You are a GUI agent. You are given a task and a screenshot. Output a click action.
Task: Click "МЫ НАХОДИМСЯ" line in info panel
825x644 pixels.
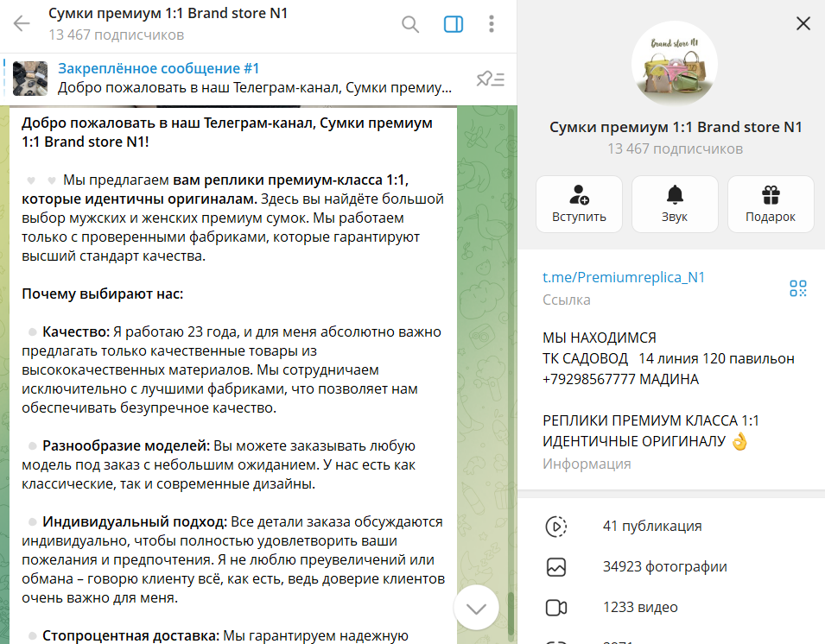pos(600,338)
